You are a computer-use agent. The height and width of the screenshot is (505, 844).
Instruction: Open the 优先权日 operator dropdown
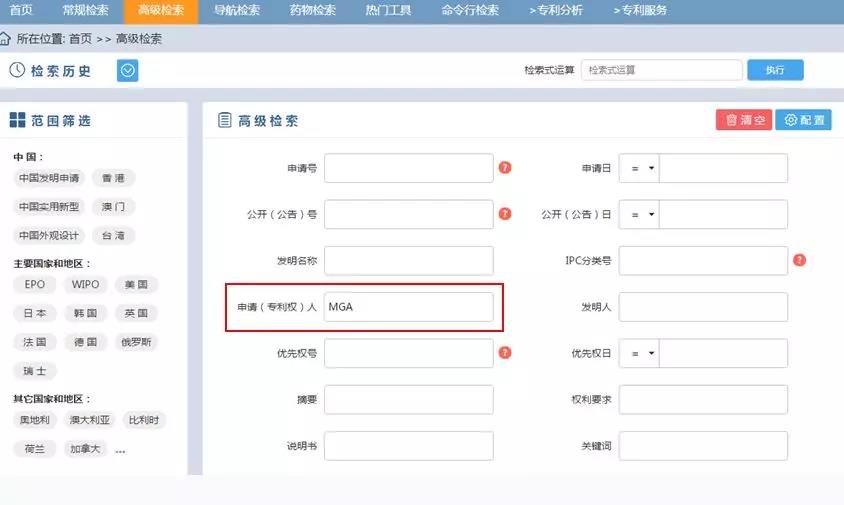639,353
